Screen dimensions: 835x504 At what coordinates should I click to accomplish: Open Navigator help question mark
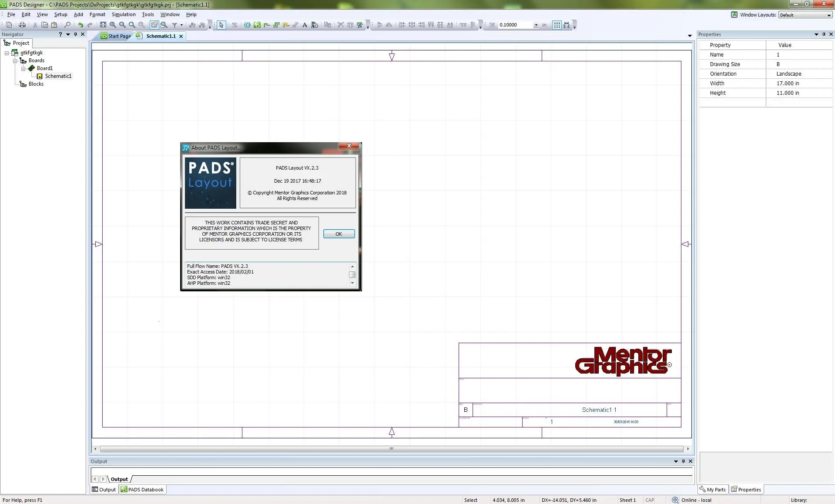click(60, 34)
